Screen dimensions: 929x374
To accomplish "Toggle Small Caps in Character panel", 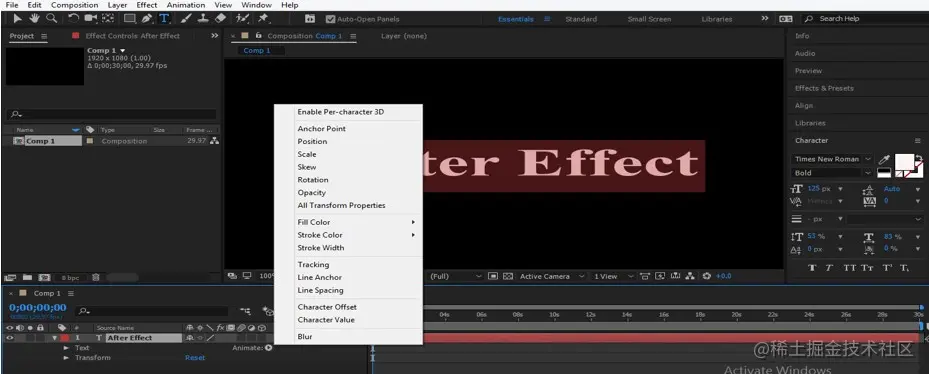I will (x=867, y=268).
